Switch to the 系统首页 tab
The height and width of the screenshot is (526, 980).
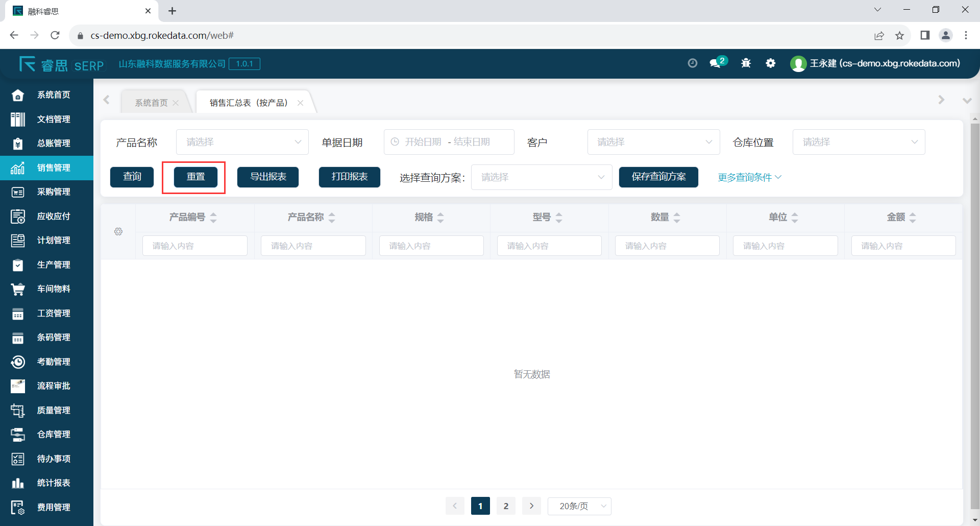151,103
